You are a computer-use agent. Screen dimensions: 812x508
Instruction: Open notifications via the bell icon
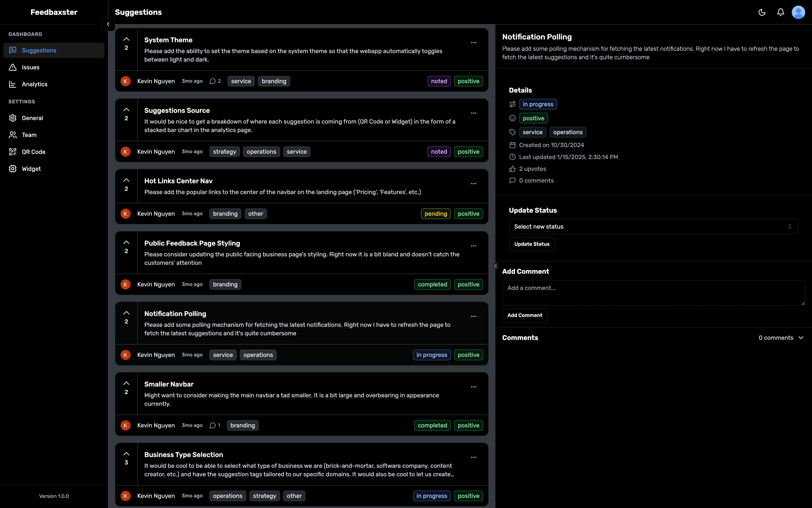(780, 12)
